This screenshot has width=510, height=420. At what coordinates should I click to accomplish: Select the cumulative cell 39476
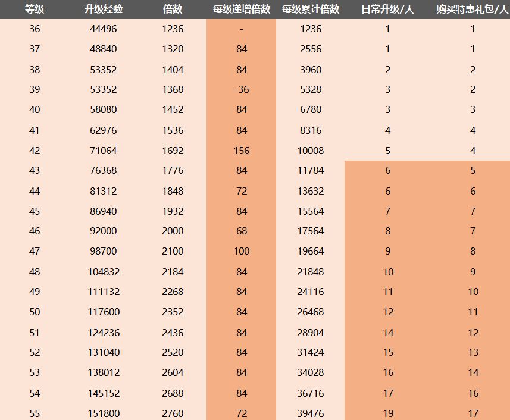[x=311, y=413]
